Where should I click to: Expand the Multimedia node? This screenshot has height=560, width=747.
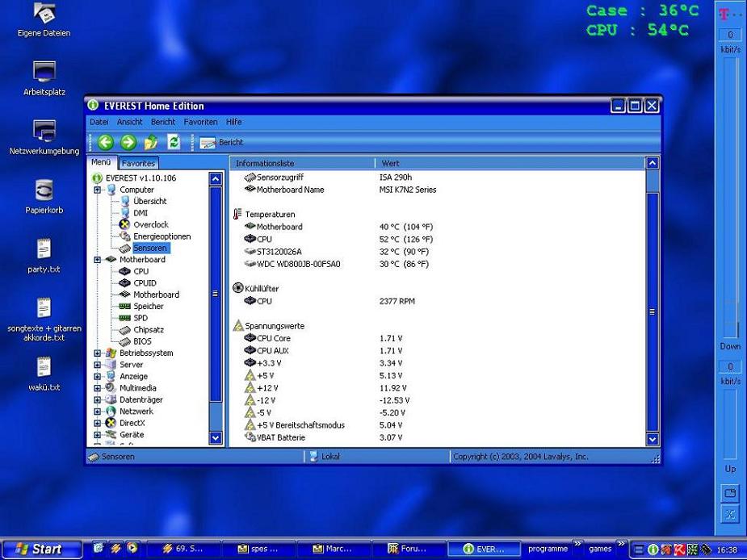click(97, 388)
